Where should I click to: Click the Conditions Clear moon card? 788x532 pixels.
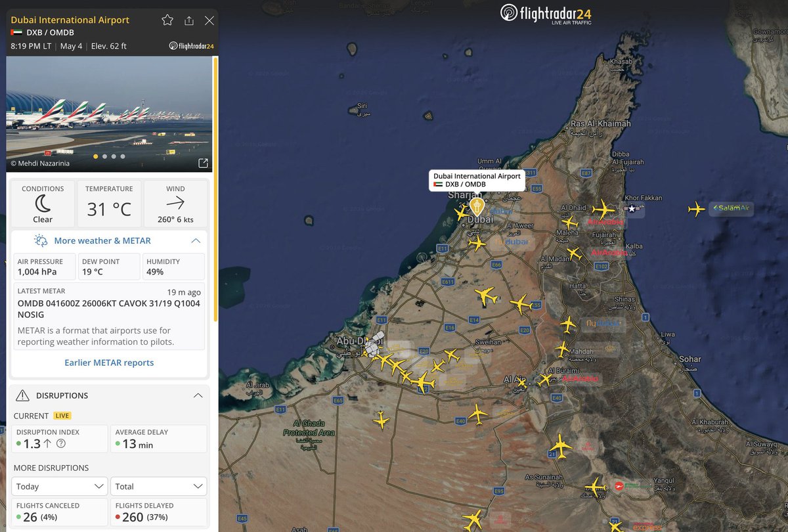pyautogui.click(x=43, y=204)
